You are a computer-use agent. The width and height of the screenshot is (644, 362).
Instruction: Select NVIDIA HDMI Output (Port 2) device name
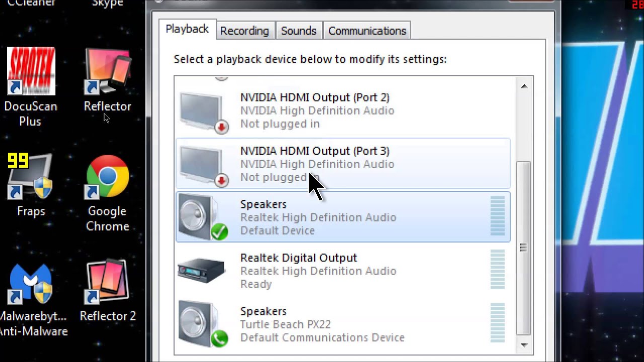tap(315, 98)
